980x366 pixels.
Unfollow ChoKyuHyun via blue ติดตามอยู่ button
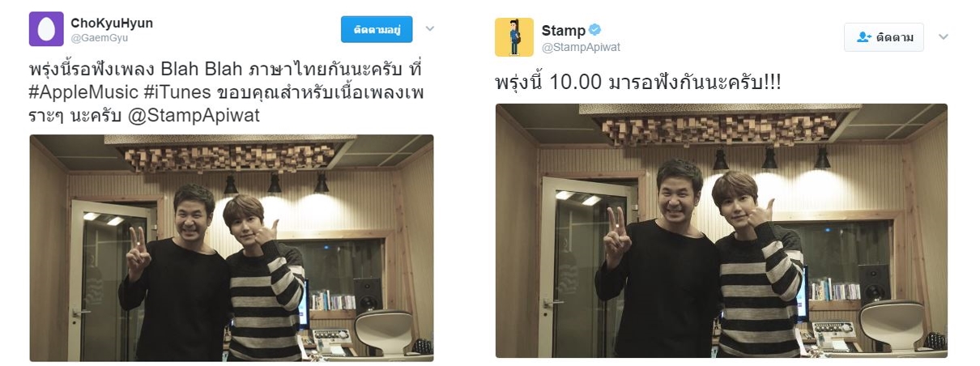377,29
